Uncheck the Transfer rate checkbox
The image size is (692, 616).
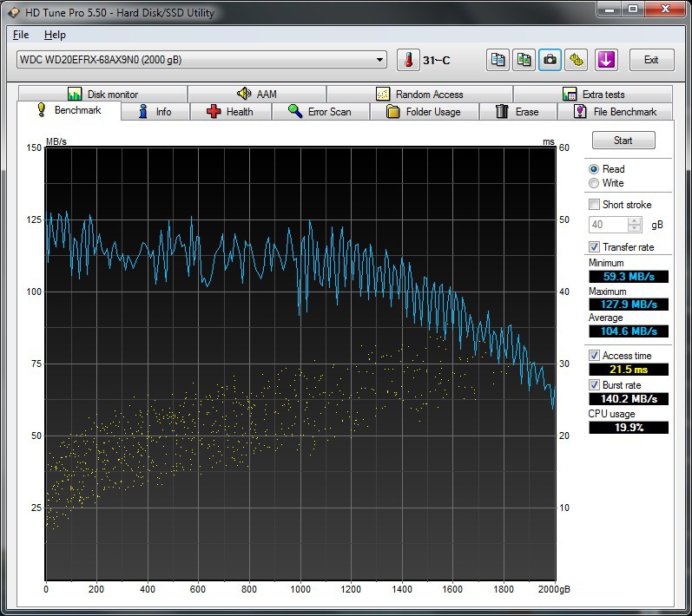(x=594, y=247)
